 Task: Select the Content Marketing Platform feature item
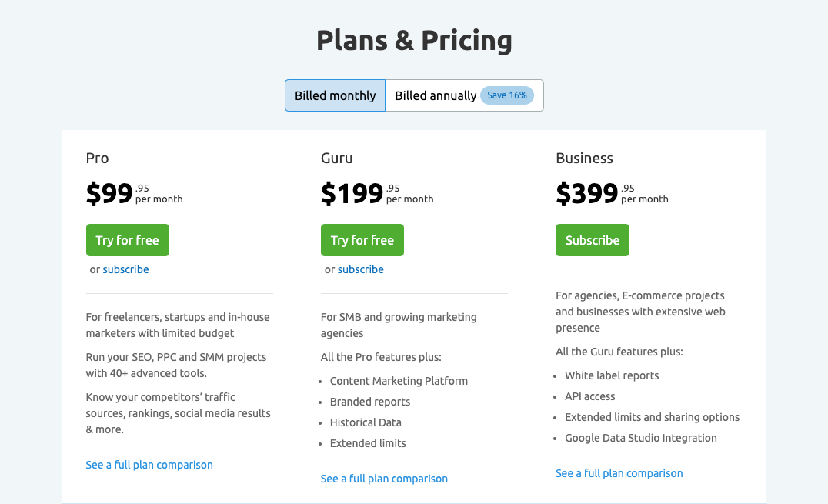pyautogui.click(x=399, y=380)
